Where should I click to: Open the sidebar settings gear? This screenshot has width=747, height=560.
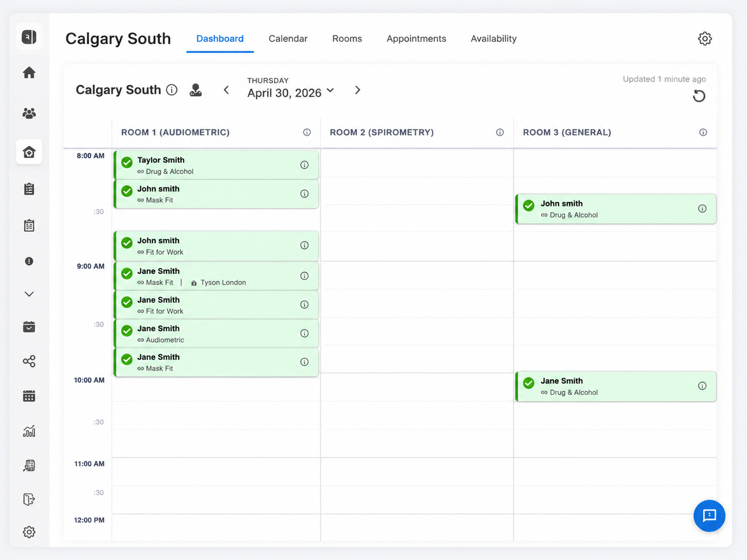pyautogui.click(x=29, y=532)
